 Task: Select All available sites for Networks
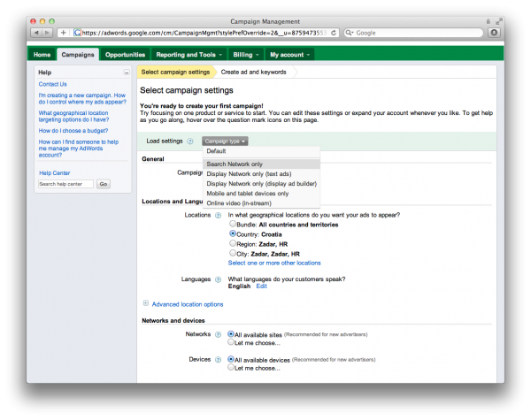tap(231, 334)
